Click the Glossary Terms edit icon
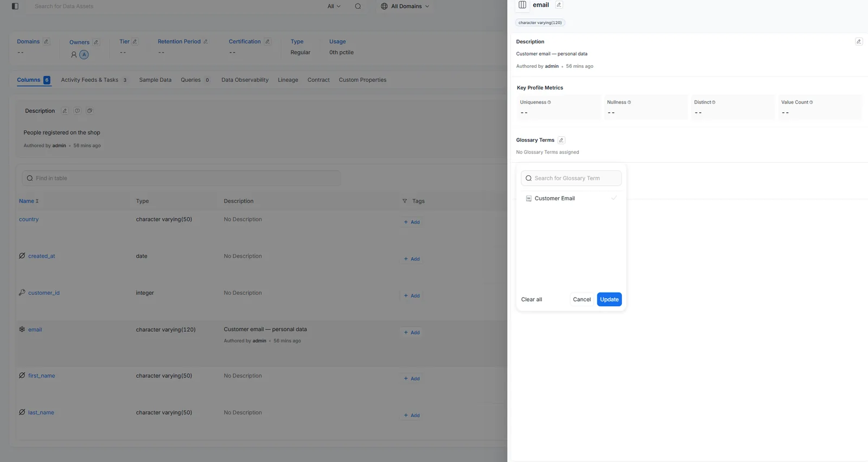Image resolution: width=868 pixels, height=462 pixels. [561, 140]
